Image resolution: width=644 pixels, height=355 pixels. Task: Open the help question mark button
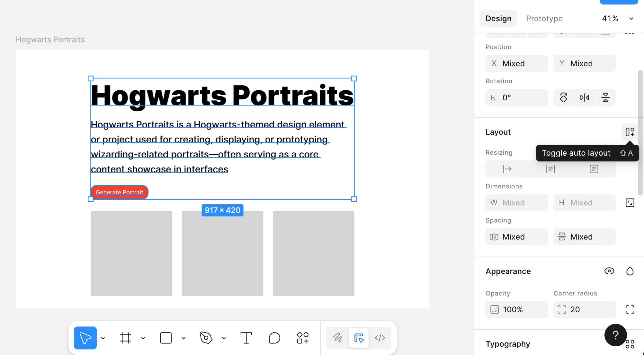pyautogui.click(x=615, y=335)
